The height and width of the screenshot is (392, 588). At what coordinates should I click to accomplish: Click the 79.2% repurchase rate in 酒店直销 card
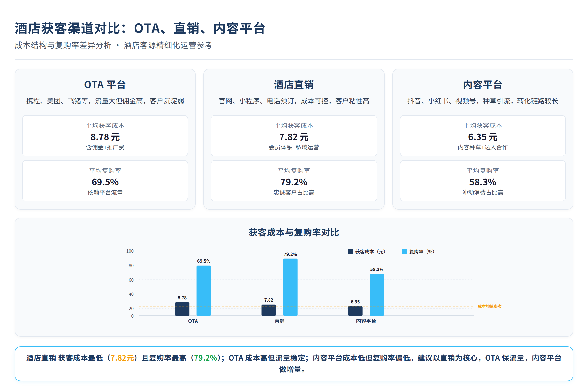(x=294, y=182)
